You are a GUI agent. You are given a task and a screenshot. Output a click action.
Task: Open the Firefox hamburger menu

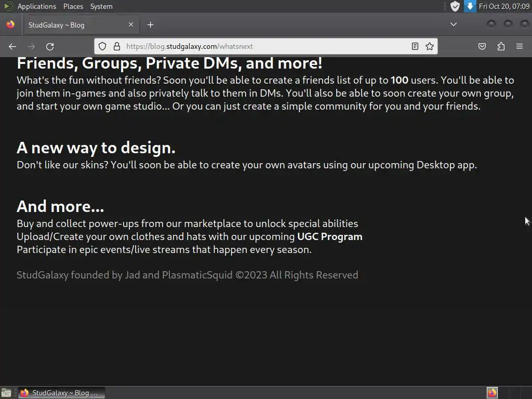point(520,46)
